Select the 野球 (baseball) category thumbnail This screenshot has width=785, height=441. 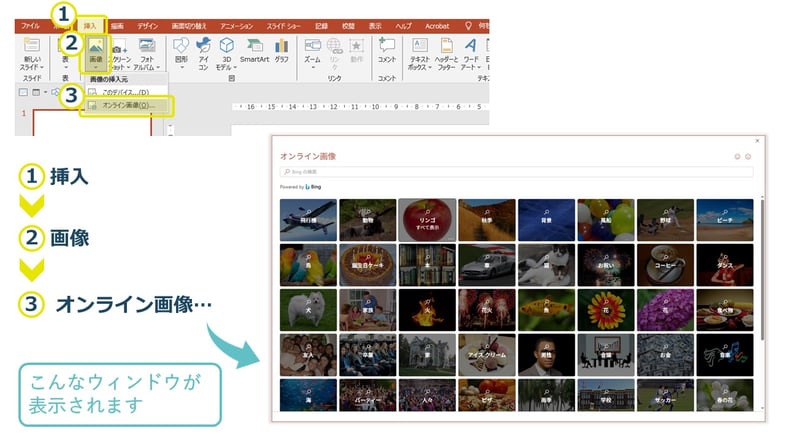coord(665,220)
